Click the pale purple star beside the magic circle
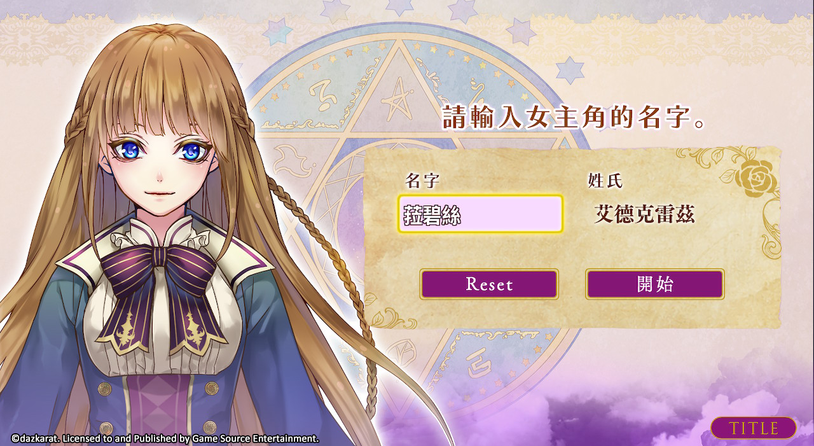The width and height of the screenshot is (814, 446). click(x=569, y=70)
